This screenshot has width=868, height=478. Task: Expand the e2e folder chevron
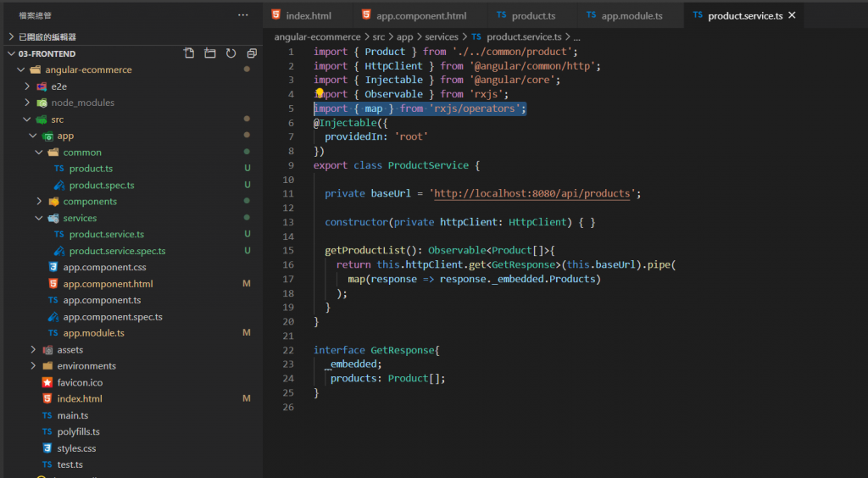(x=27, y=86)
